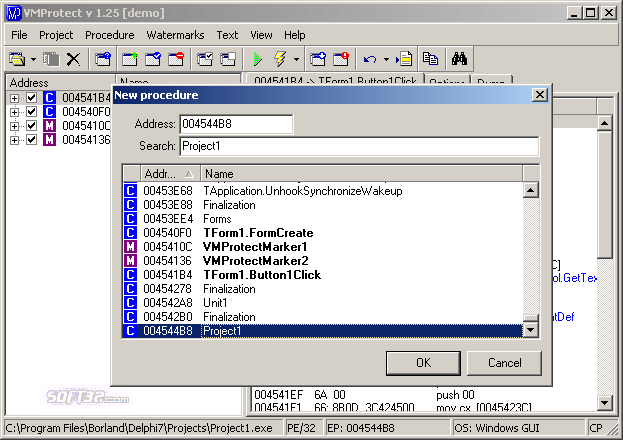Open the Project menu

point(56,35)
